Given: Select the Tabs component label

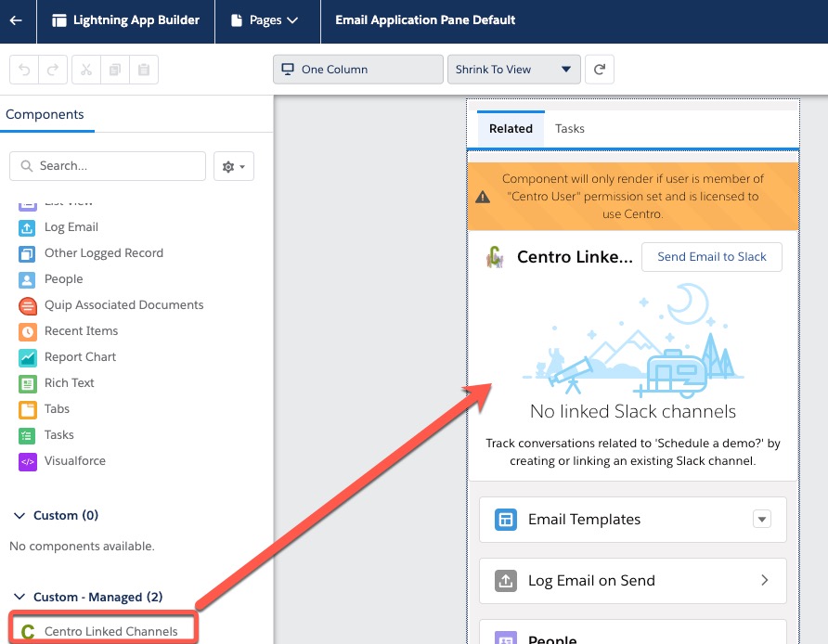Looking at the screenshot, I should (x=57, y=408).
